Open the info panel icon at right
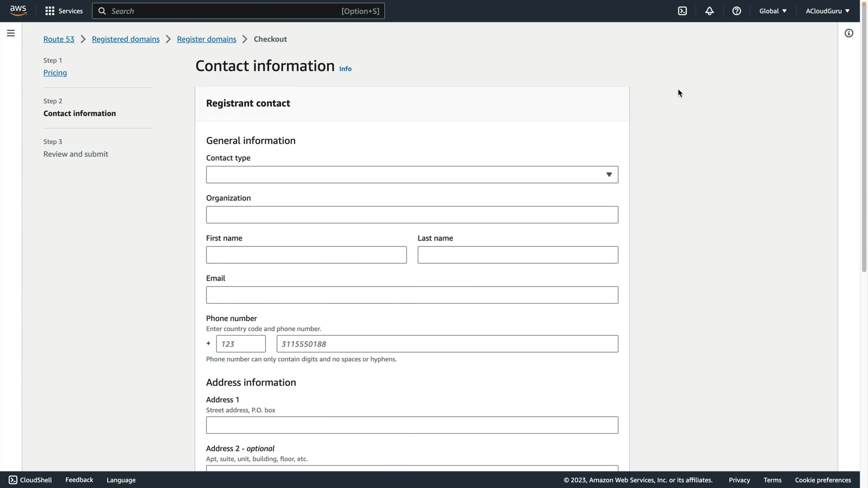 [x=849, y=33]
